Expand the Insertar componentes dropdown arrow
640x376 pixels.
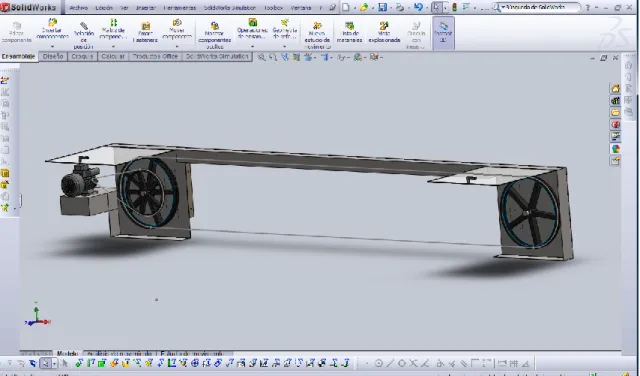pyautogui.click(x=52, y=47)
